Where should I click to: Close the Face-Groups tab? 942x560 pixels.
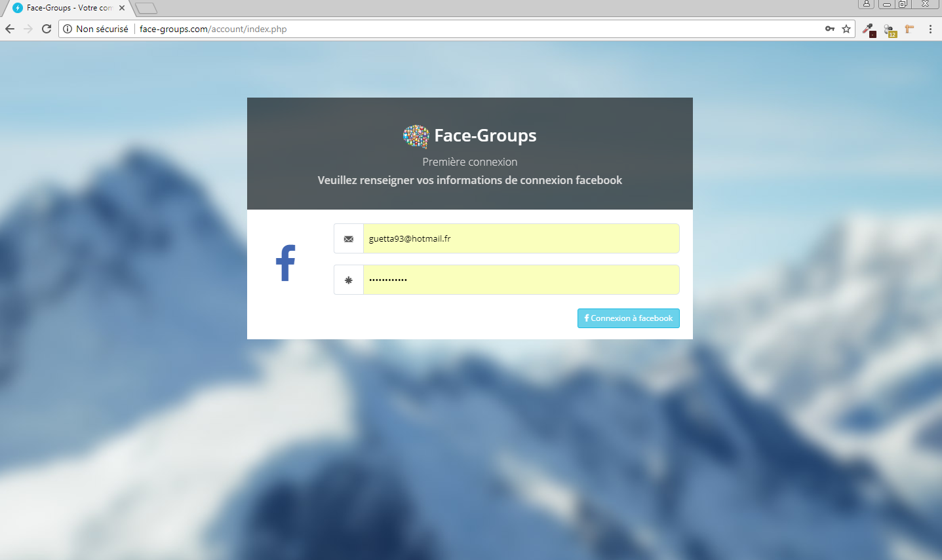[x=122, y=8]
